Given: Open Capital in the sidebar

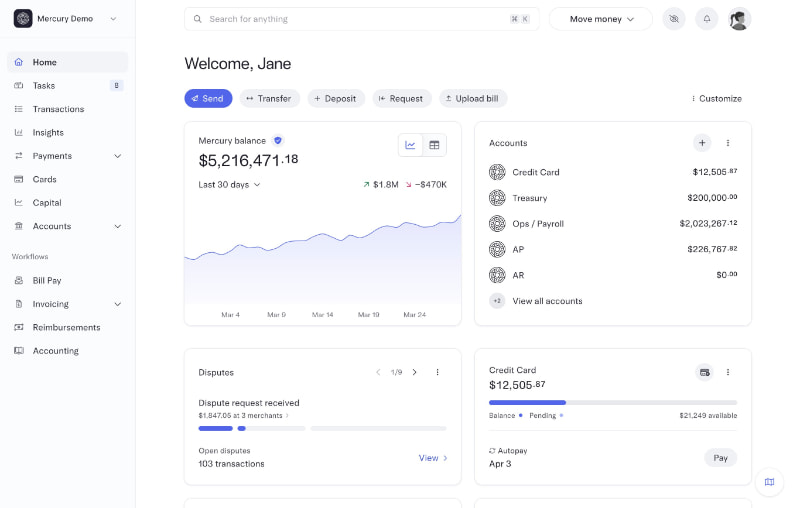Looking at the screenshot, I should pyautogui.click(x=67, y=203).
